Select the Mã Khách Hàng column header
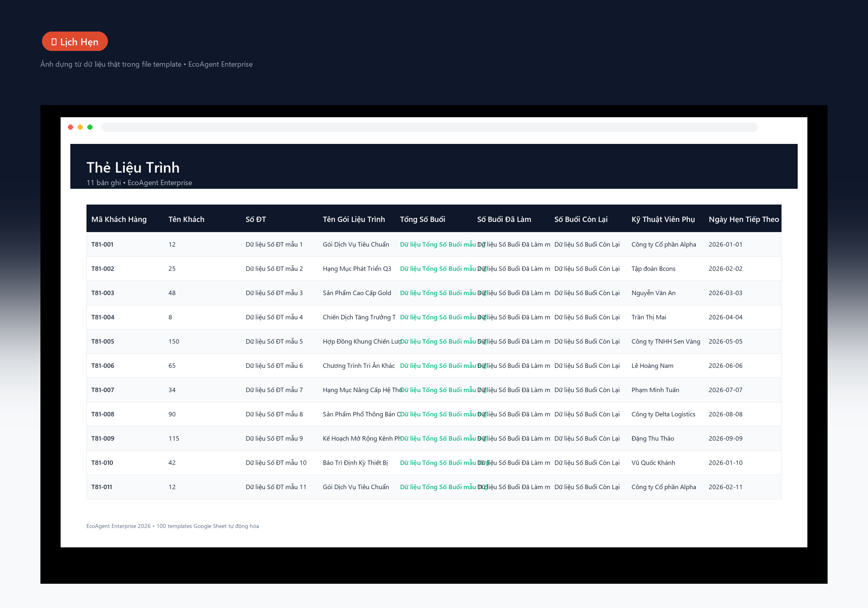868x608 pixels. click(x=119, y=219)
